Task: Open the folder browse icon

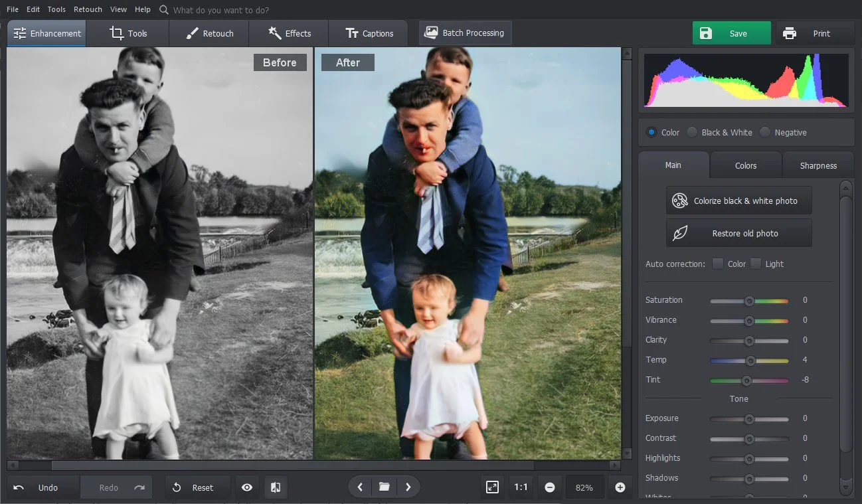Action: 384,487
